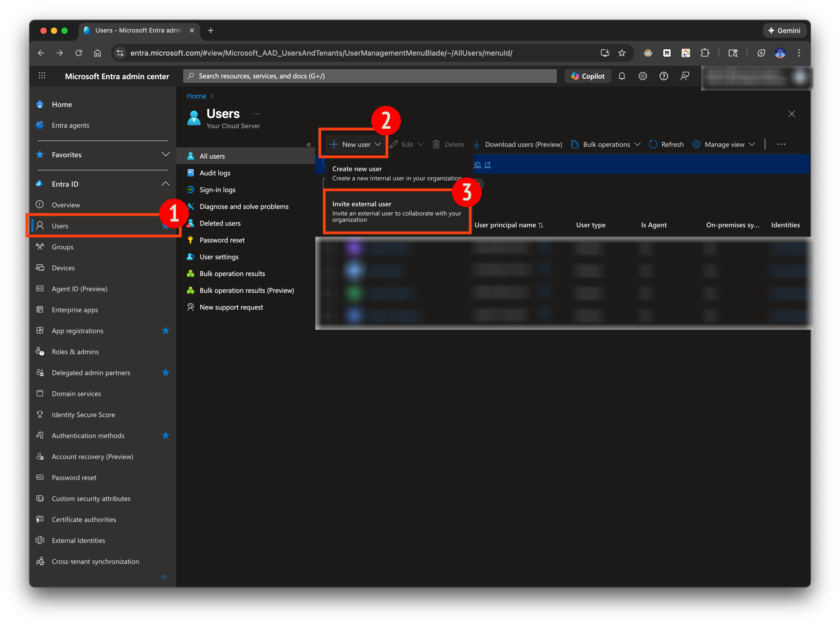Collapse the Entra ID section

(x=166, y=184)
